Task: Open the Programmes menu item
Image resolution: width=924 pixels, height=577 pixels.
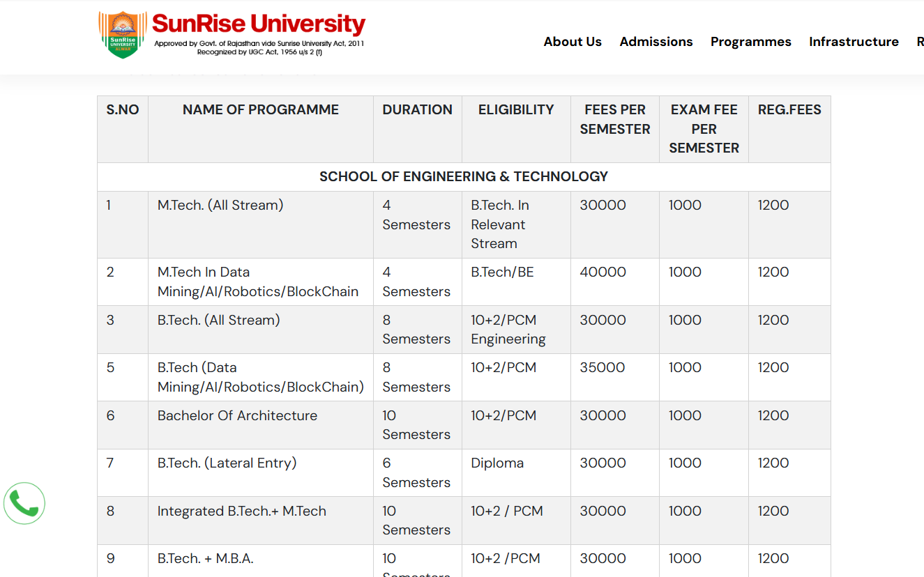Action: tap(750, 42)
